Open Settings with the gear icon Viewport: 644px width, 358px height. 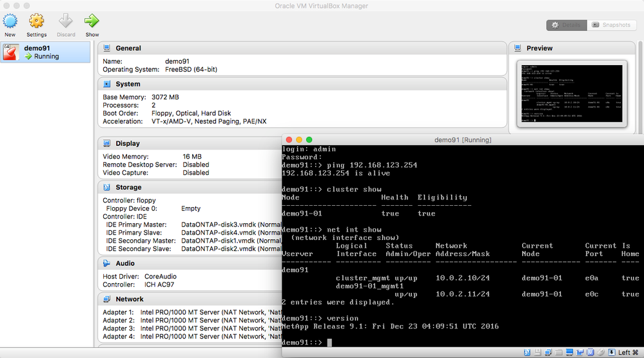click(37, 21)
